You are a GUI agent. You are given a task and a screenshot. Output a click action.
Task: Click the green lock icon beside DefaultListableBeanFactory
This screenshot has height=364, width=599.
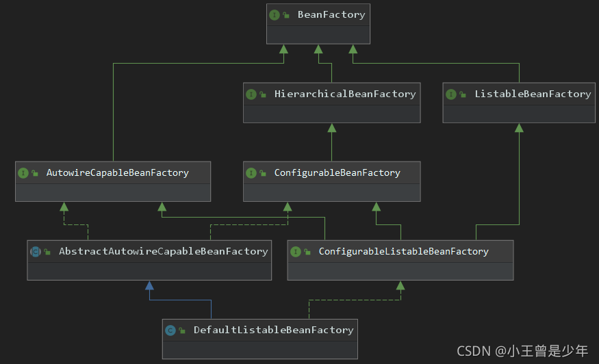(x=181, y=331)
